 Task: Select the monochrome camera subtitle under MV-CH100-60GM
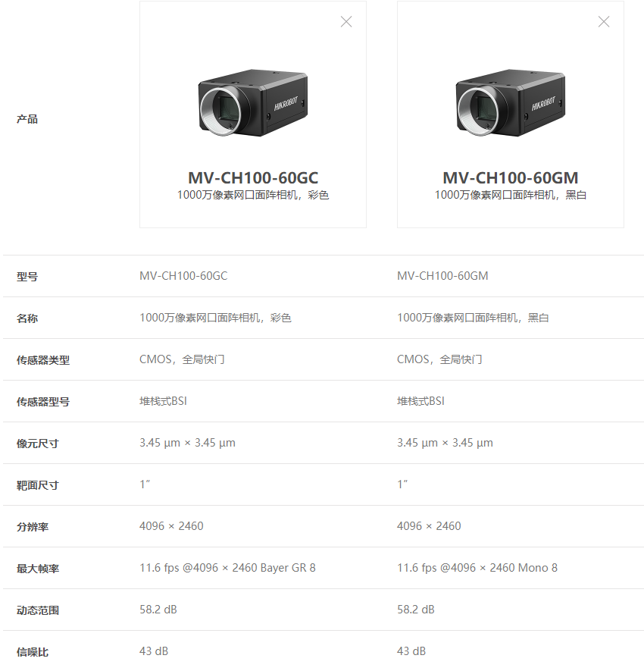click(x=510, y=195)
